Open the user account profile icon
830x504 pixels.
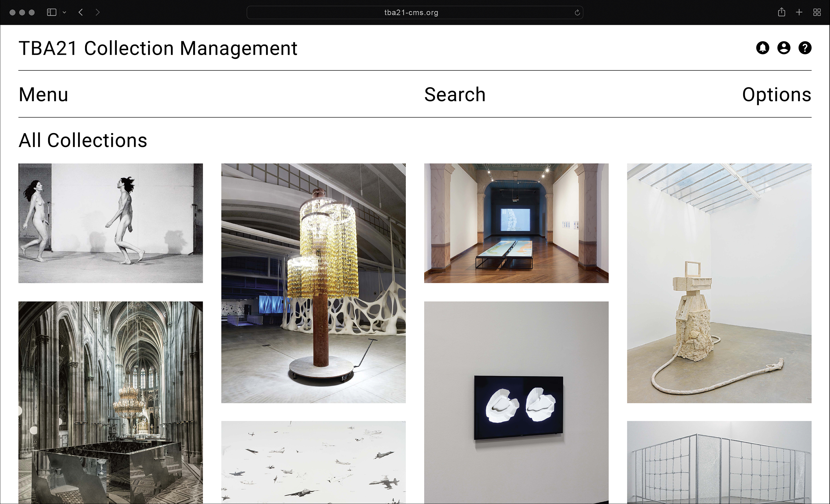784,48
